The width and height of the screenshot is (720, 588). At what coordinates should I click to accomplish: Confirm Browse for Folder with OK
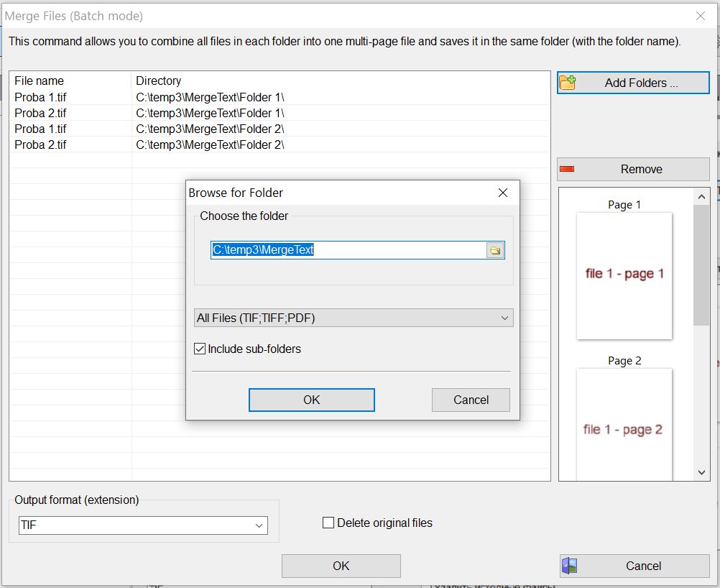[x=311, y=400]
